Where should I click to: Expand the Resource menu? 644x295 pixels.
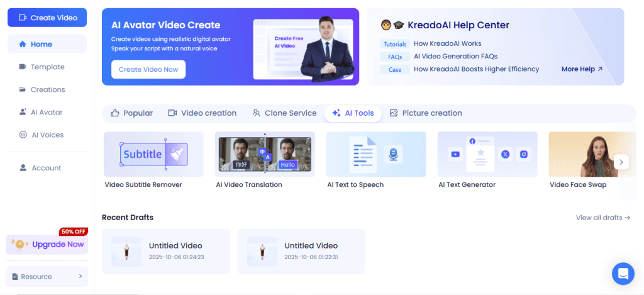tap(47, 276)
